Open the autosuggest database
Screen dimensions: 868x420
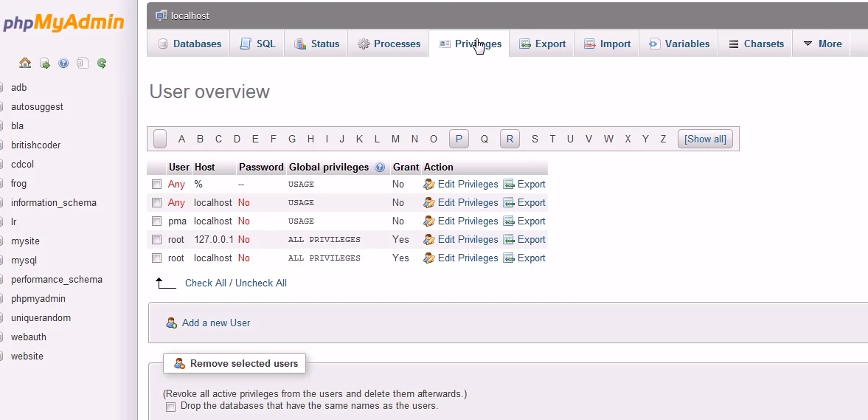tap(37, 107)
